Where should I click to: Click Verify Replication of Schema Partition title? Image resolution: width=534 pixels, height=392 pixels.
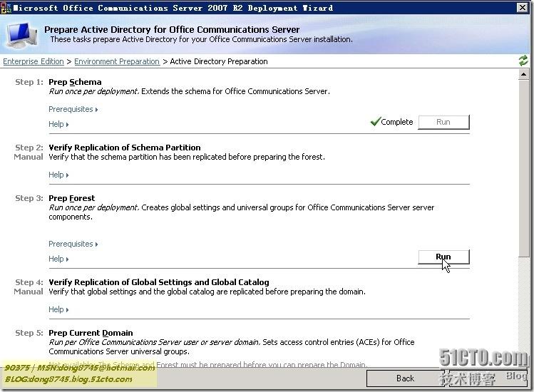coord(125,148)
